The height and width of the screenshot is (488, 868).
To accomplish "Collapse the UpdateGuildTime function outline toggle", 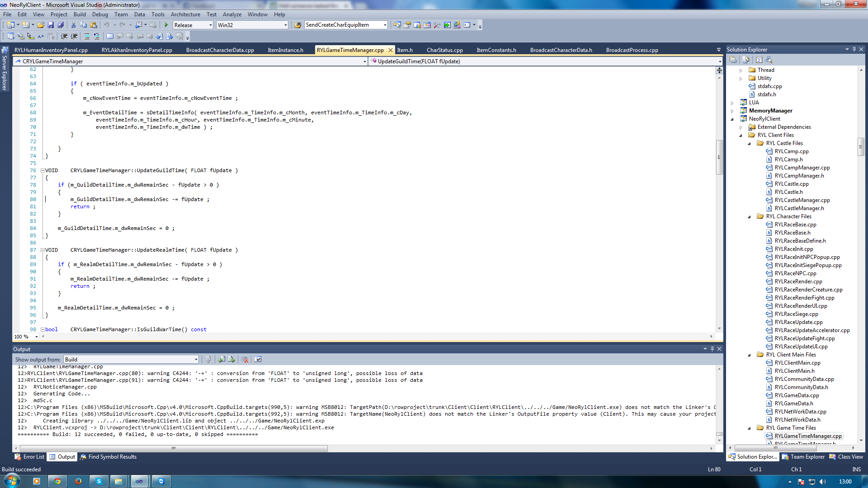I will click(42, 171).
